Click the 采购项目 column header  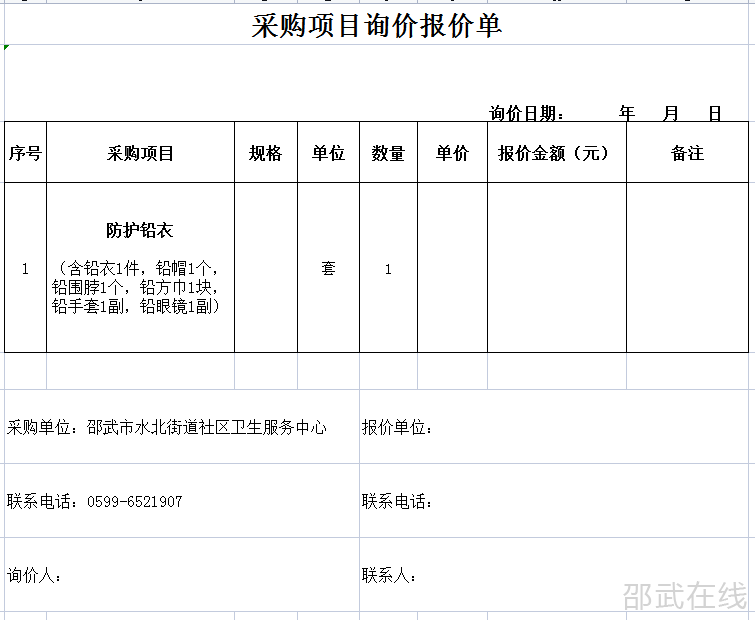pyautogui.click(x=140, y=153)
